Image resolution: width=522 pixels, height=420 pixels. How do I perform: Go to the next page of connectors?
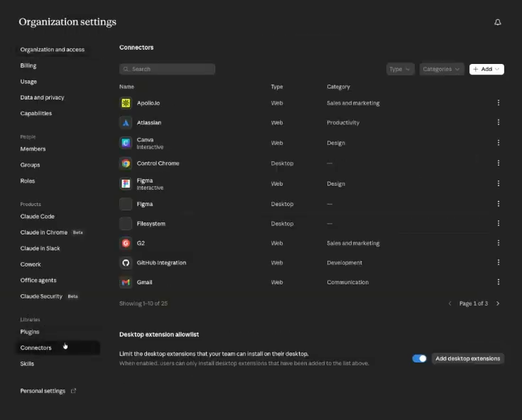coord(498,303)
